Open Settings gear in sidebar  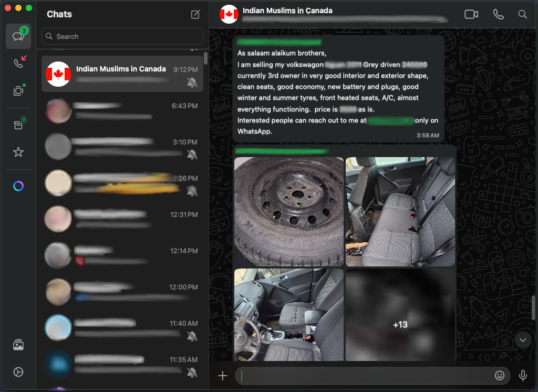coord(18,372)
